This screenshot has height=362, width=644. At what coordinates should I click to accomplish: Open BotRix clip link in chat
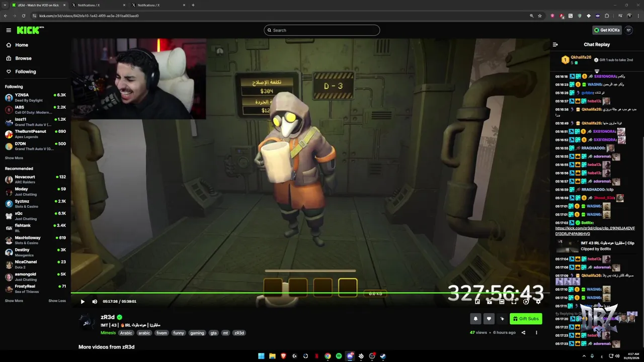click(595, 231)
